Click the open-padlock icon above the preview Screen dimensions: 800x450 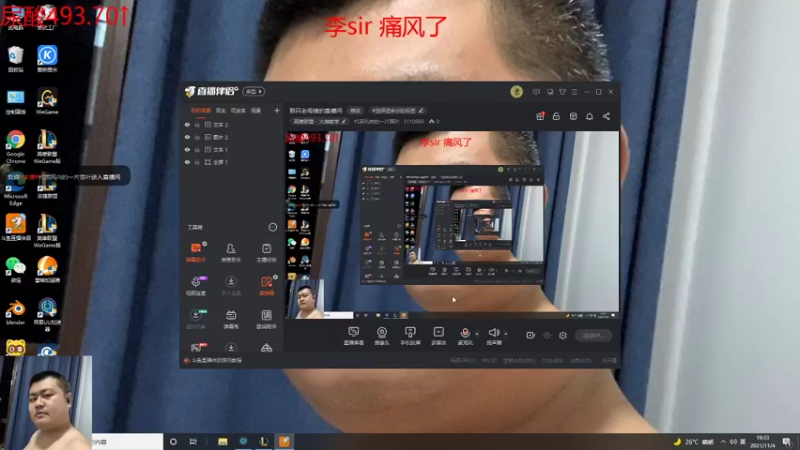coord(556,116)
